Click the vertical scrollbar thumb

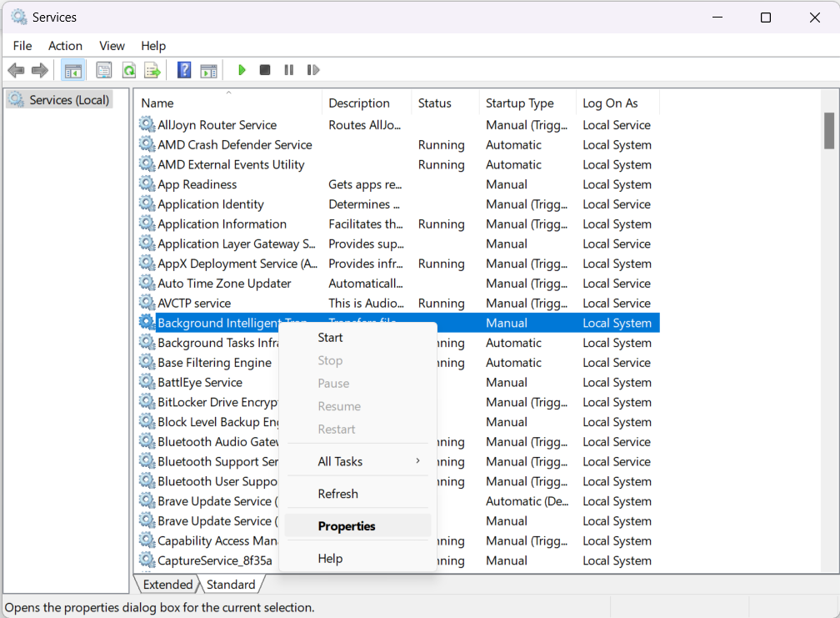[x=829, y=130]
